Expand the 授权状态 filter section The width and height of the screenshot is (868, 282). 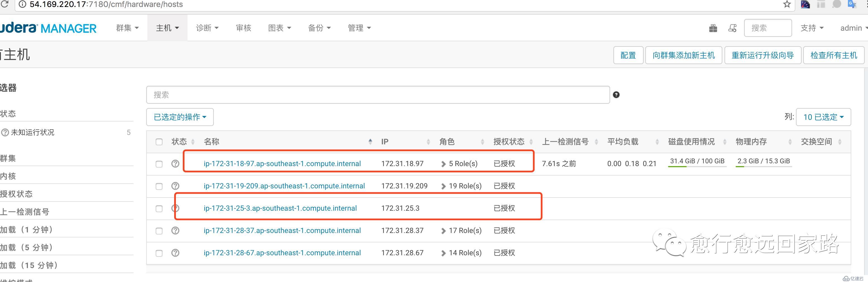tap(16, 194)
